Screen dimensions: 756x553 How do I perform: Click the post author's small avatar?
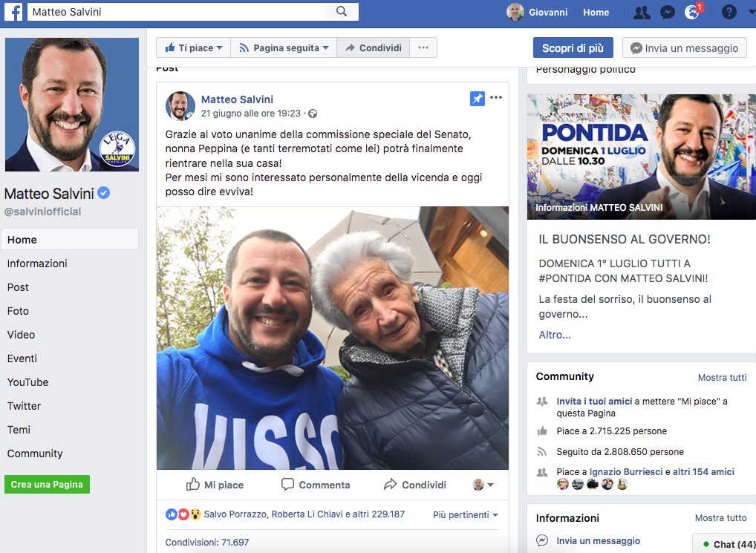point(180,106)
